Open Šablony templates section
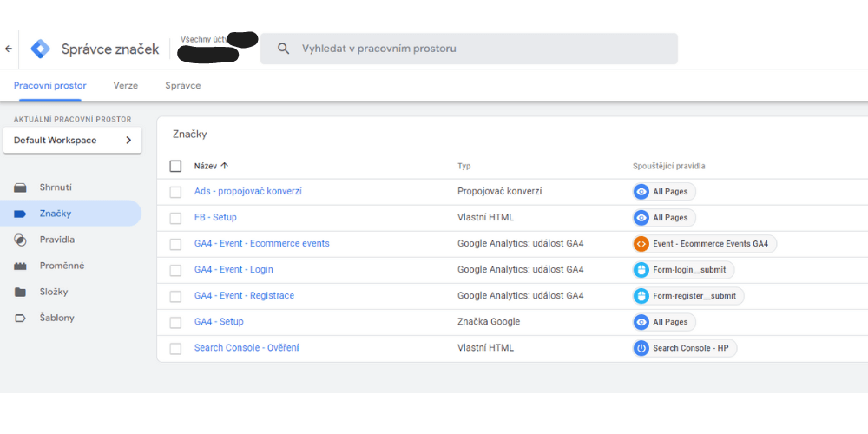The image size is (868, 434). coord(56,318)
